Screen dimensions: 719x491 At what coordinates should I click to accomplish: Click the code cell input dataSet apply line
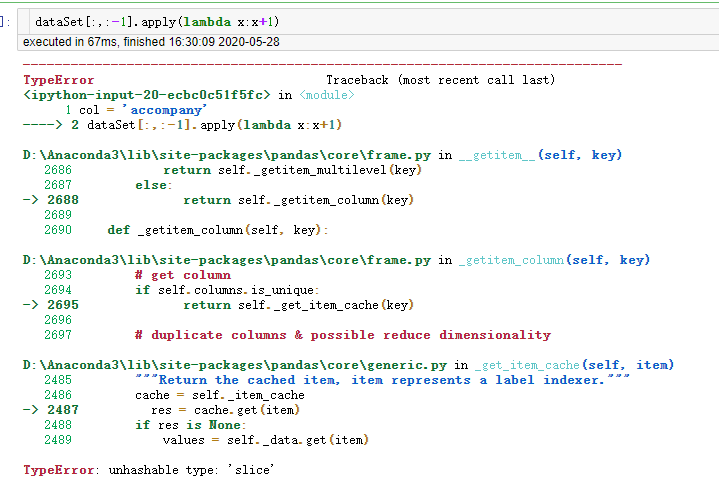[x=157, y=22]
